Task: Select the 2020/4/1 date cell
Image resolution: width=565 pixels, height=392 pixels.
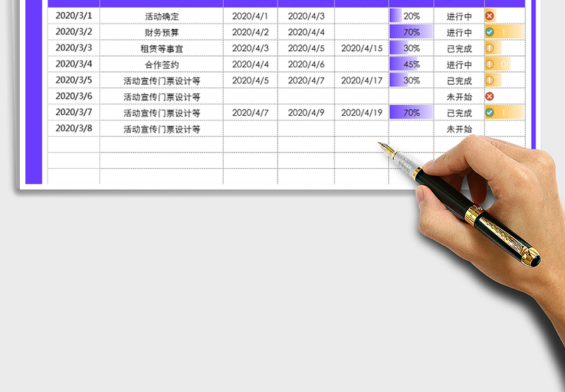Action: pyautogui.click(x=251, y=16)
